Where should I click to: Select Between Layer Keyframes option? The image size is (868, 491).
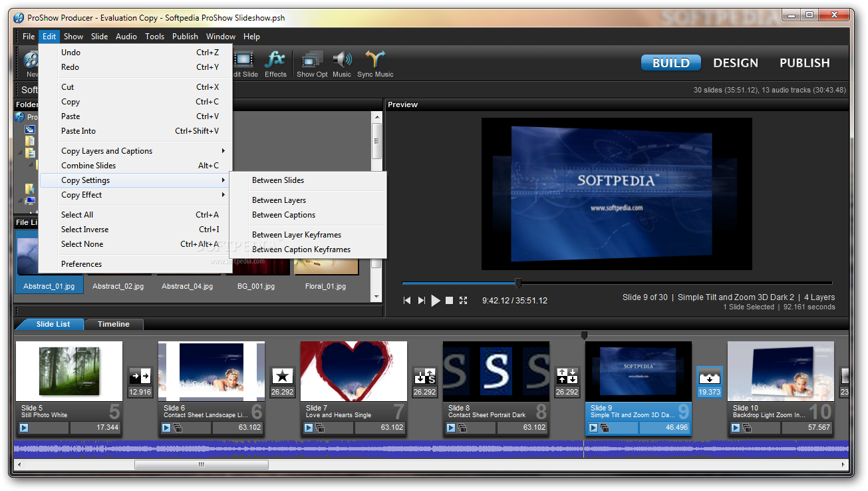[x=297, y=235]
